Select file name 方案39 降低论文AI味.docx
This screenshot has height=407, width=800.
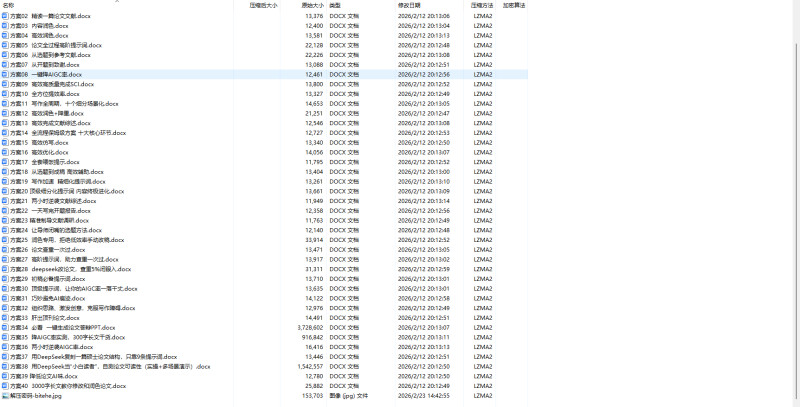44,376
